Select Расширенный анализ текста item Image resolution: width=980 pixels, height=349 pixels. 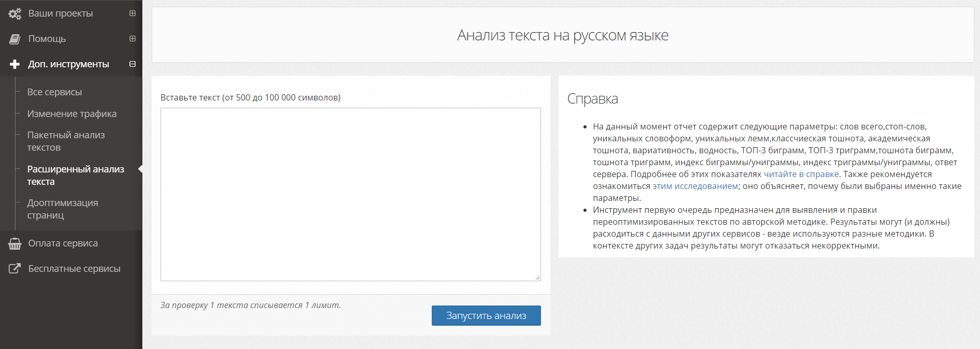76,176
